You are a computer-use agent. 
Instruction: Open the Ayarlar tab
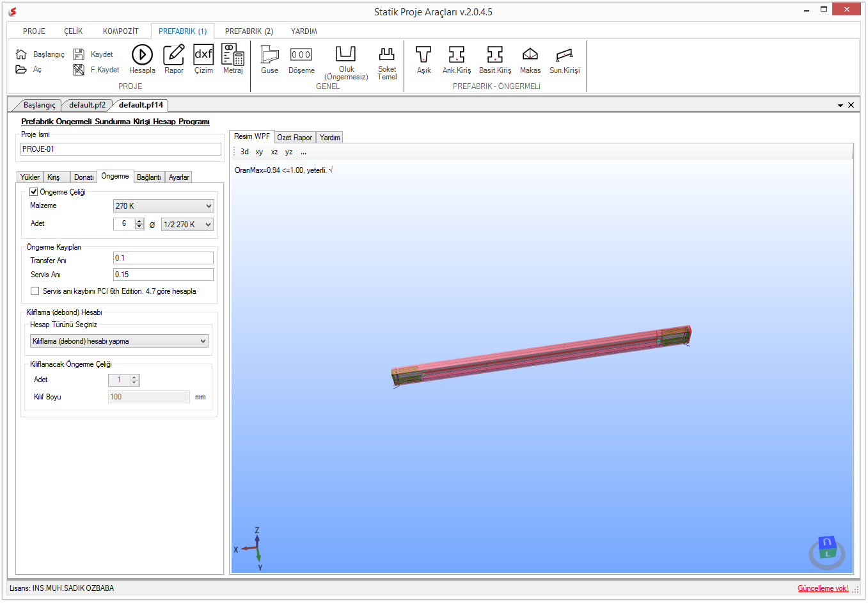(x=179, y=177)
